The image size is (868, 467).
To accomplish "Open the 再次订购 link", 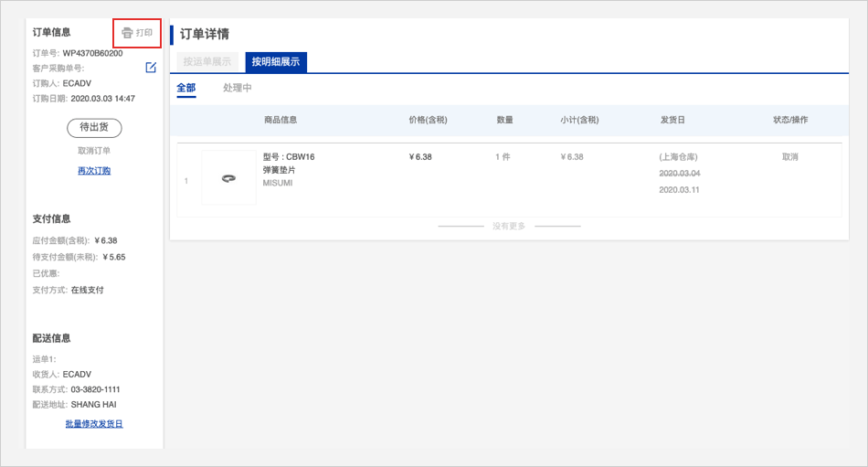I will click(x=94, y=171).
